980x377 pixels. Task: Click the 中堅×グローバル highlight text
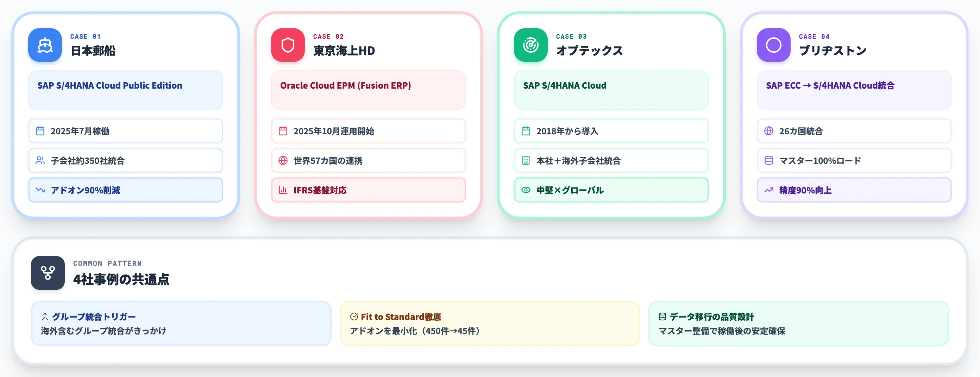pos(570,190)
